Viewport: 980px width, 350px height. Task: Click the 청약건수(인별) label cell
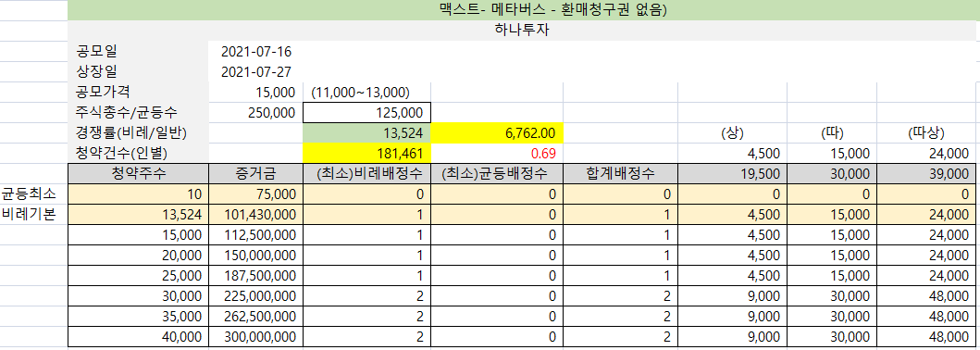pyautogui.click(x=138, y=153)
